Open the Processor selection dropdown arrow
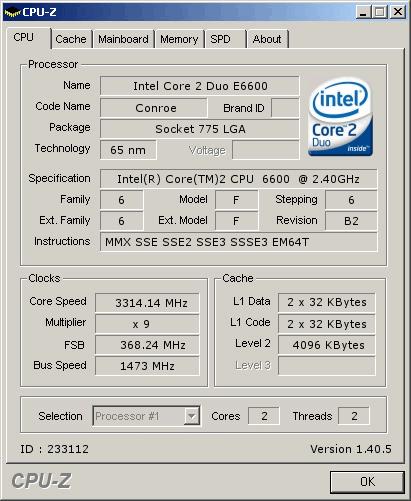411x501 pixels. coord(192,416)
